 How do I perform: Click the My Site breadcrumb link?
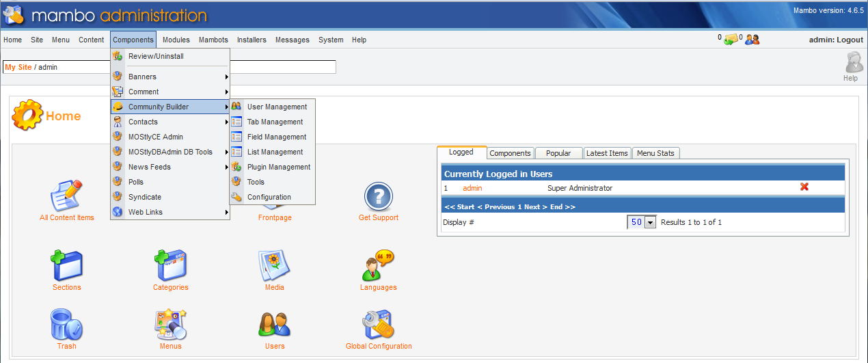click(18, 67)
